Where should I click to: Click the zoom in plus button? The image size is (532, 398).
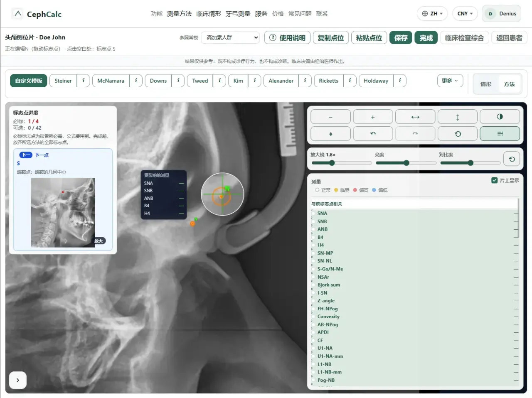pyautogui.click(x=373, y=117)
